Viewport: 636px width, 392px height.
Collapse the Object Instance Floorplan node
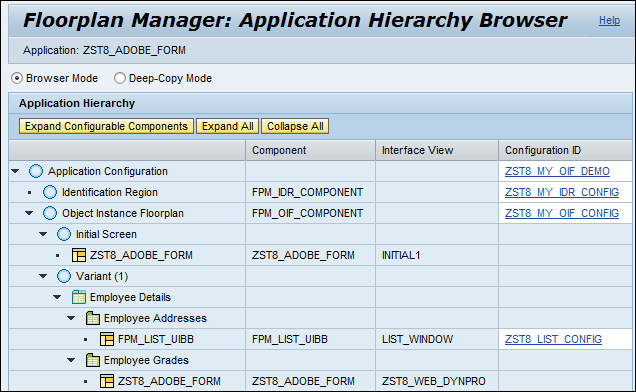[x=29, y=213]
